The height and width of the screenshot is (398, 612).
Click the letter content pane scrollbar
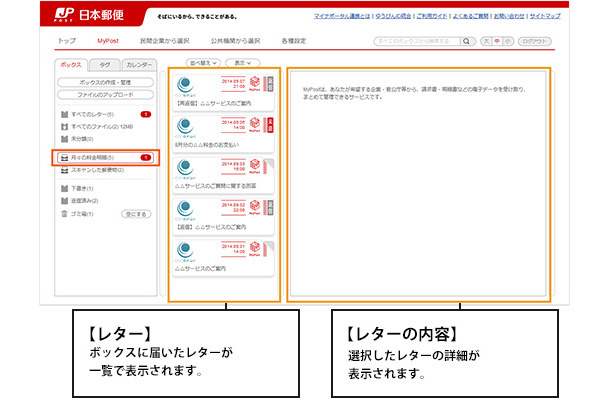pyautogui.click(x=552, y=183)
